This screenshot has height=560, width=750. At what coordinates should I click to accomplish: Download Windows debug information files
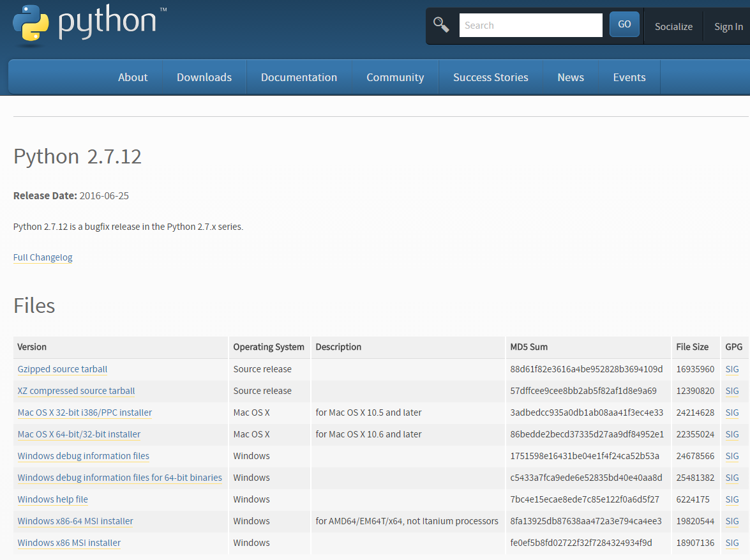[x=83, y=456]
